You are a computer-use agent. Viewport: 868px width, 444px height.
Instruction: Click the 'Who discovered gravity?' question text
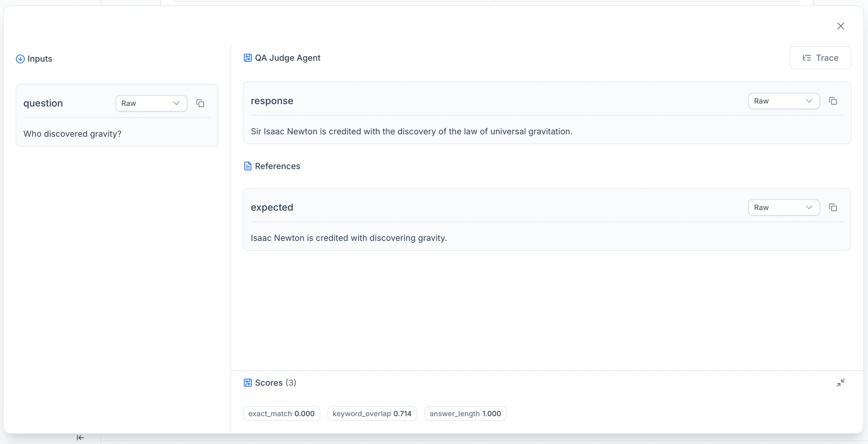click(x=72, y=134)
